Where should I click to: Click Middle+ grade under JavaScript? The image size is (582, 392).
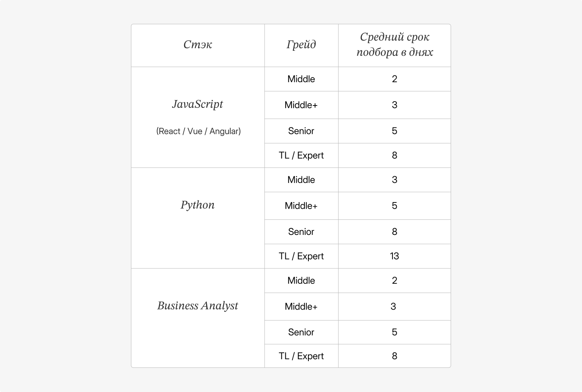[301, 105]
